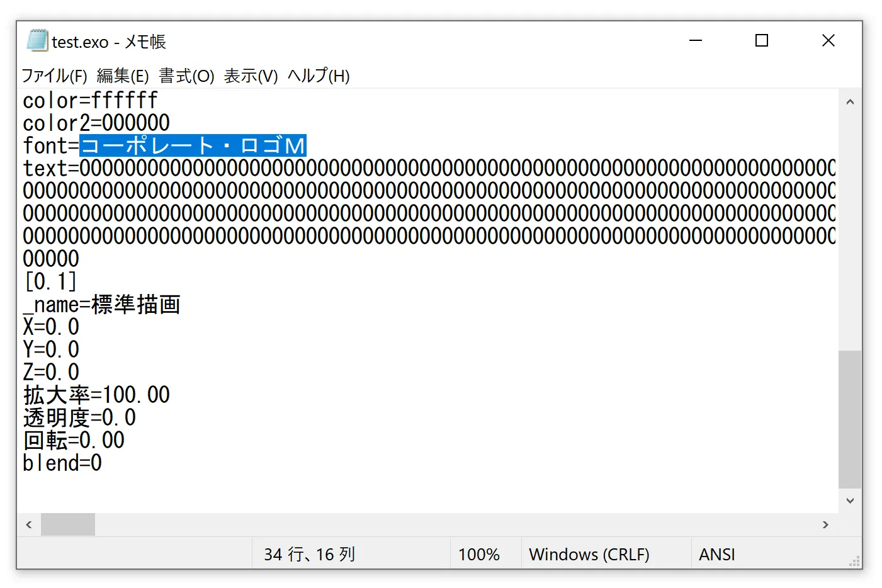Open the 編集(E) menu

coord(123,76)
